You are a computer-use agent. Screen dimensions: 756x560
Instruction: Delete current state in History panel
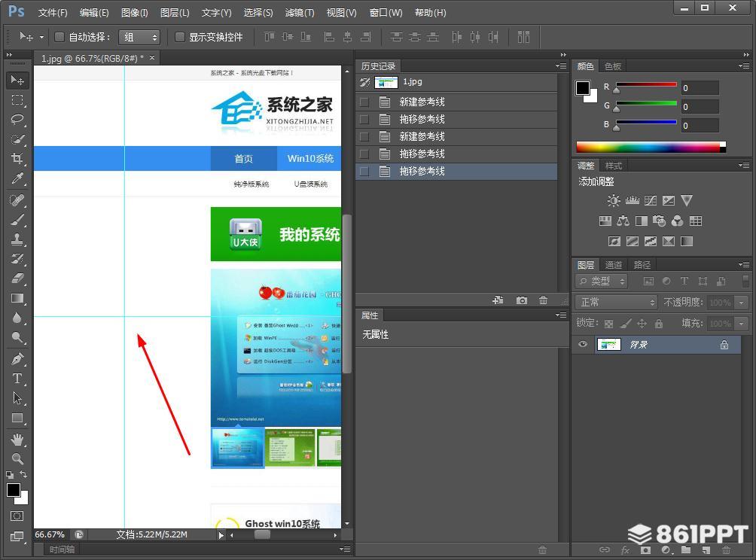coord(544,300)
